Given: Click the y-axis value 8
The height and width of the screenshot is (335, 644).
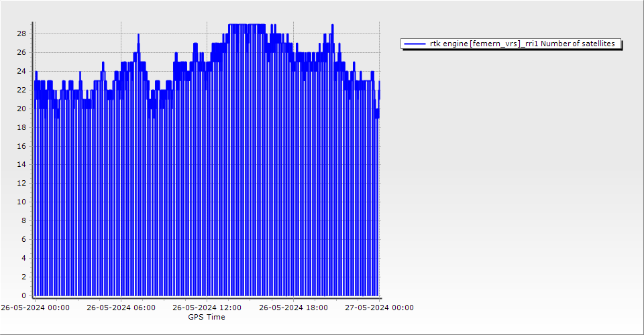Looking at the screenshot, I should click(24, 220).
